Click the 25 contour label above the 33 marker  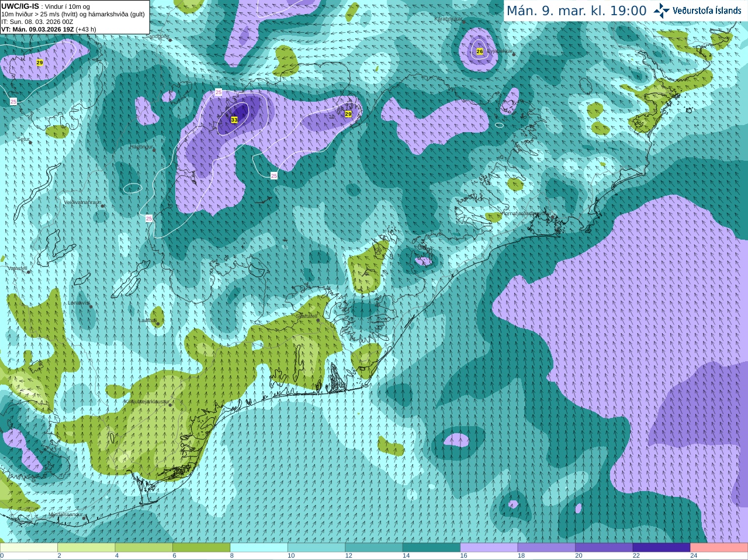pyautogui.click(x=219, y=92)
